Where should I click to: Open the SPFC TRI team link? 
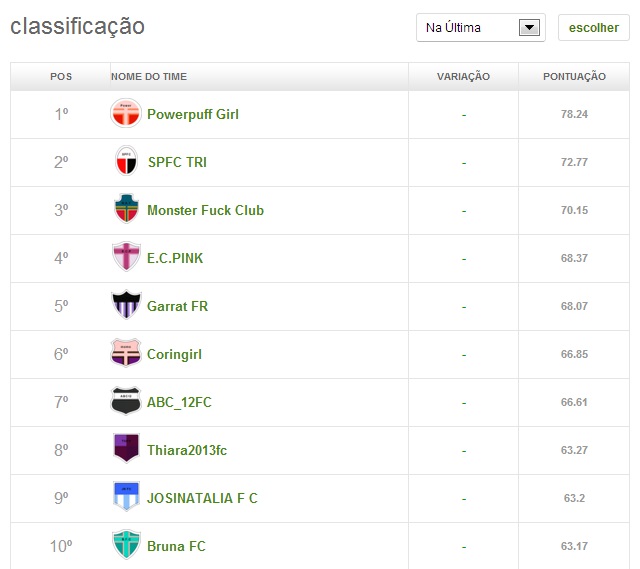coord(177,162)
